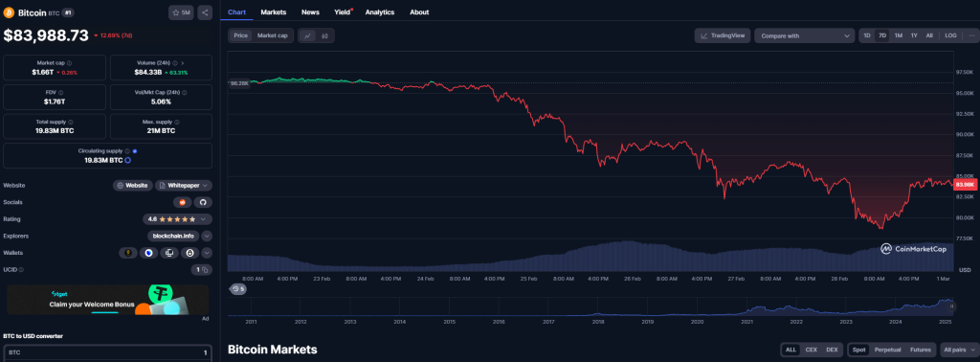Image resolution: width=980 pixels, height=362 pixels.
Task: Open the chart history badge below the time axis
Action: pos(238,289)
